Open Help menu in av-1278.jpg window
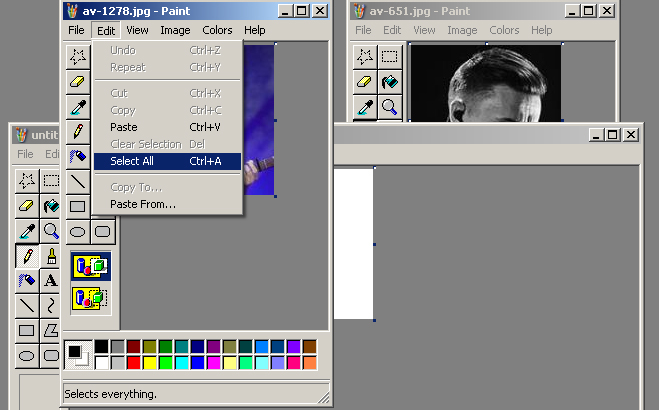The height and width of the screenshot is (410, 659). click(x=255, y=30)
